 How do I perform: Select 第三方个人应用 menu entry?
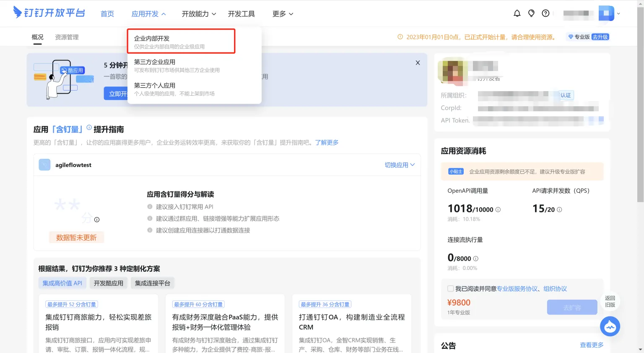pos(195,89)
